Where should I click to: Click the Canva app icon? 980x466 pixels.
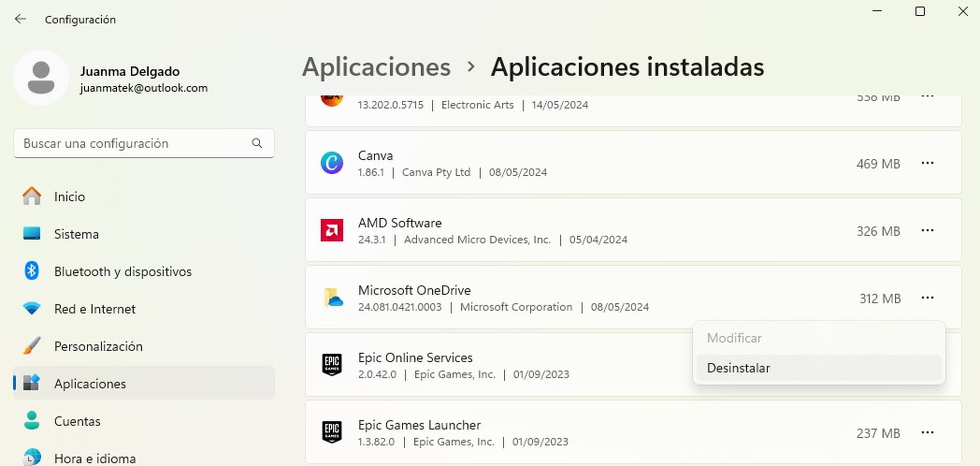point(332,162)
